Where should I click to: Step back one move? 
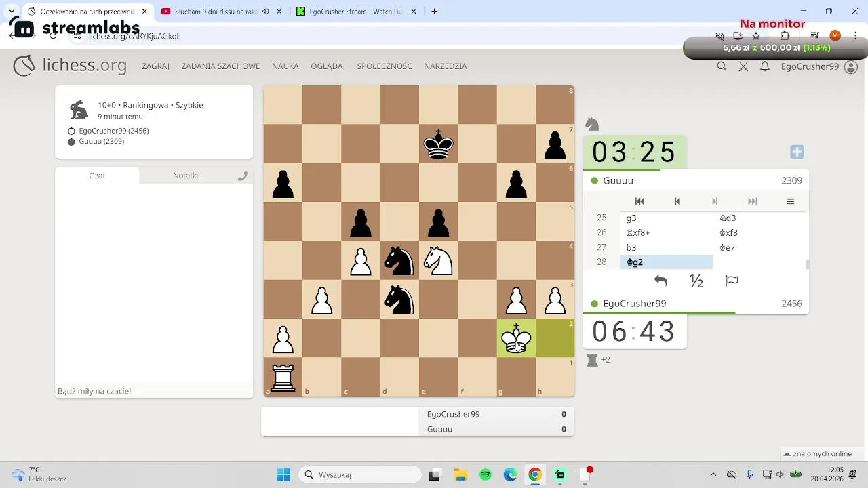pos(677,201)
